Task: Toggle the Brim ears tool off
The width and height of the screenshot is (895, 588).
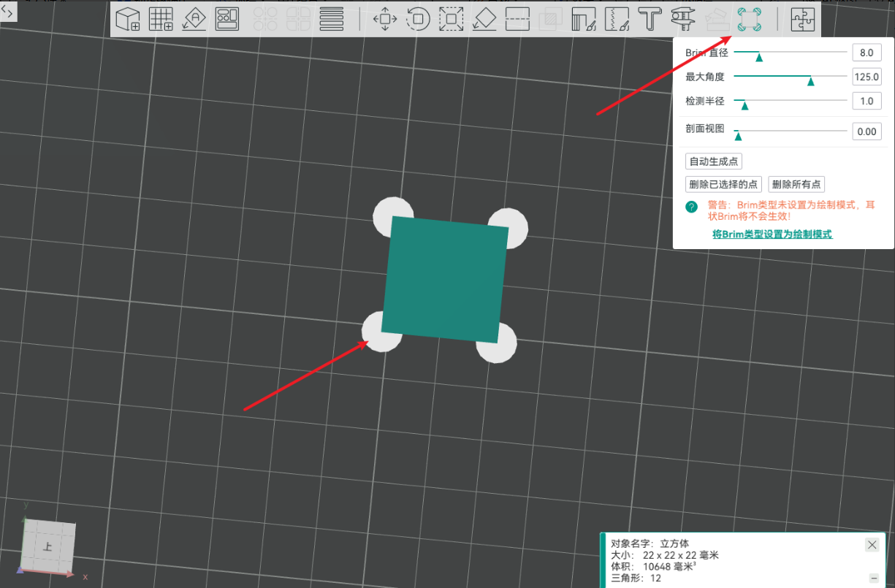Action: tap(749, 20)
